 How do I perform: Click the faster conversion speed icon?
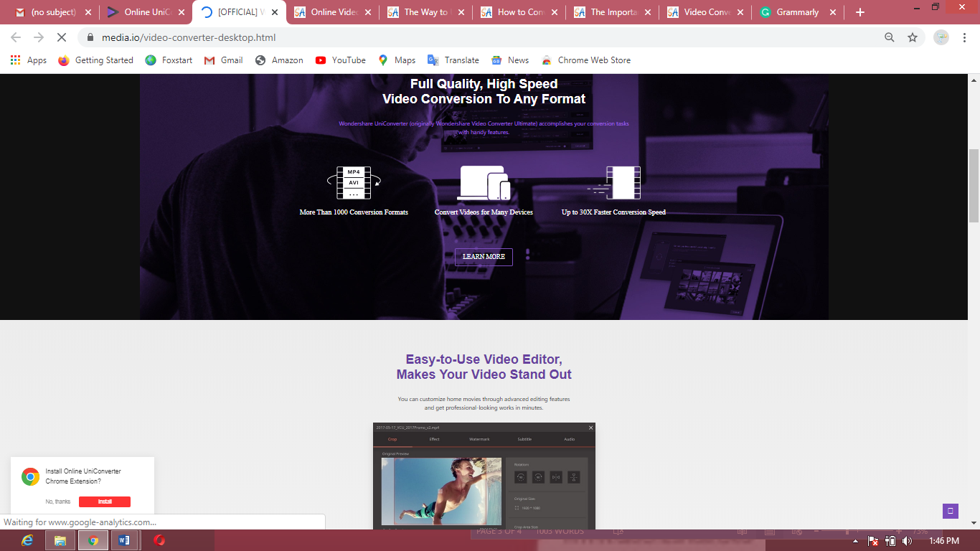(x=613, y=183)
